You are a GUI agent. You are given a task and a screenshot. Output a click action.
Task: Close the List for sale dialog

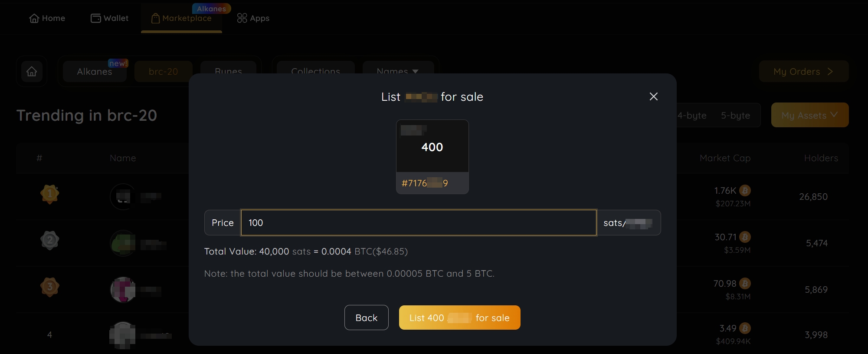[653, 96]
